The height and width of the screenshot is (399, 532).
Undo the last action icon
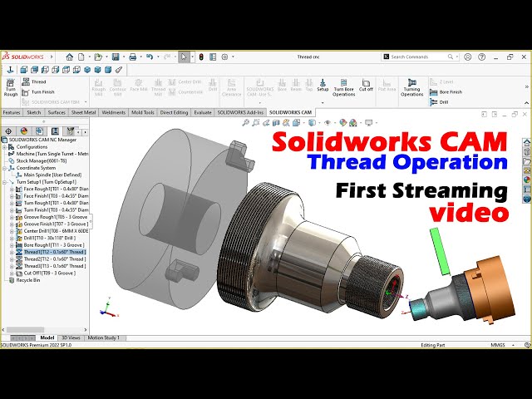150,57
